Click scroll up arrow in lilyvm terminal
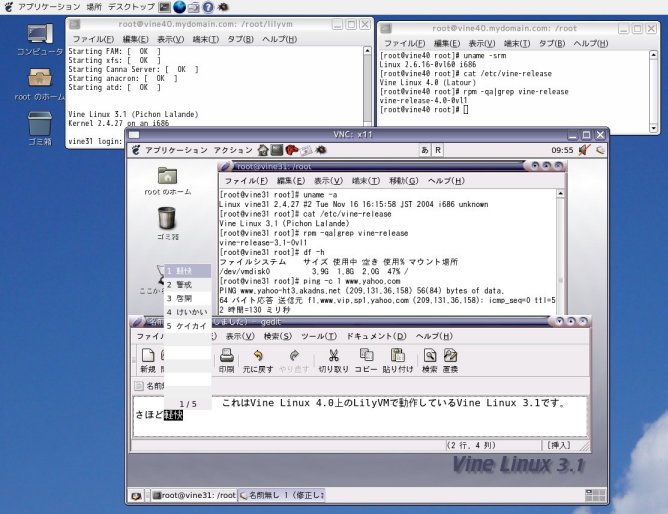Image resolution: width=668 pixels, height=514 pixels. coord(367,51)
